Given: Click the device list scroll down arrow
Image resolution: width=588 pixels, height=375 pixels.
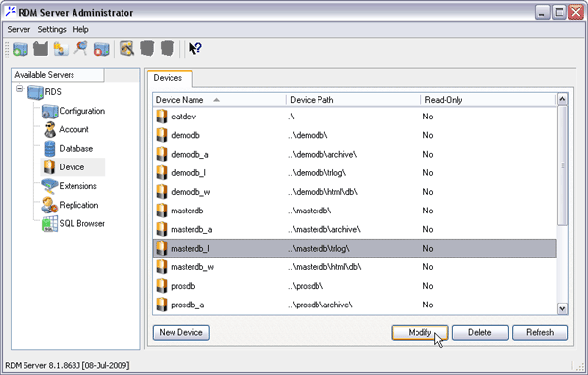Looking at the screenshot, I should (563, 309).
